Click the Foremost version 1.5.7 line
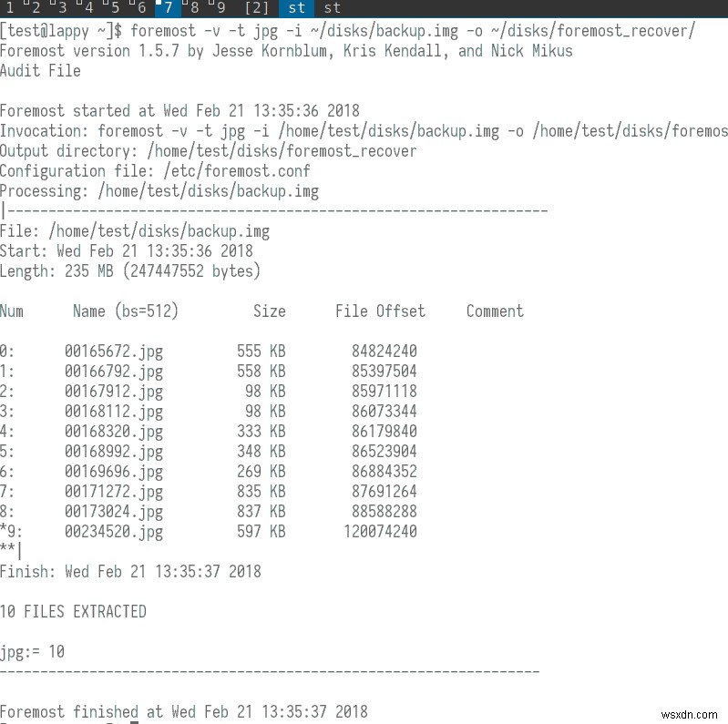This screenshot has width=728, height=724. pyautogui.click(x=286, y=51)
